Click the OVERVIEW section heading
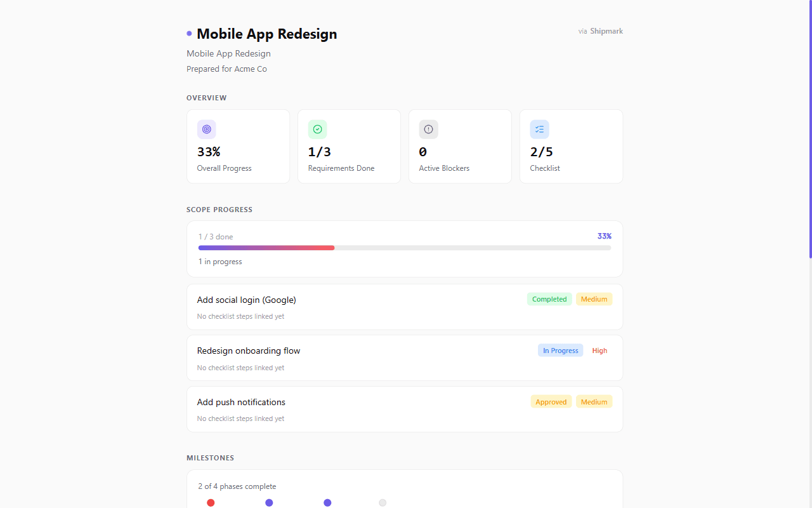Image resolution: width=812 pixels, height=508 pixels. pos(207,98)
